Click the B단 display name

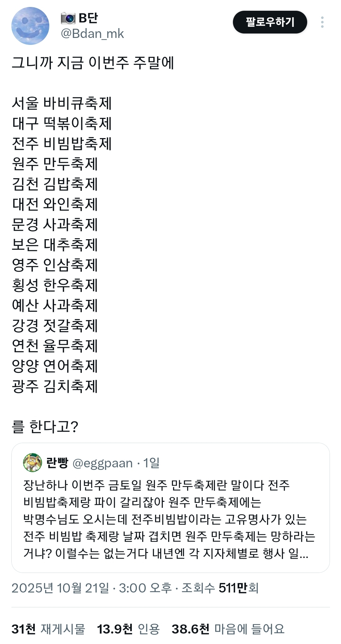point(88,18)
